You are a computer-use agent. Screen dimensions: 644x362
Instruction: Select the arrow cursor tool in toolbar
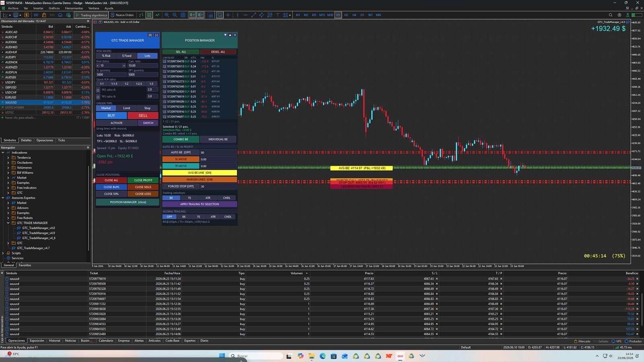220,15
